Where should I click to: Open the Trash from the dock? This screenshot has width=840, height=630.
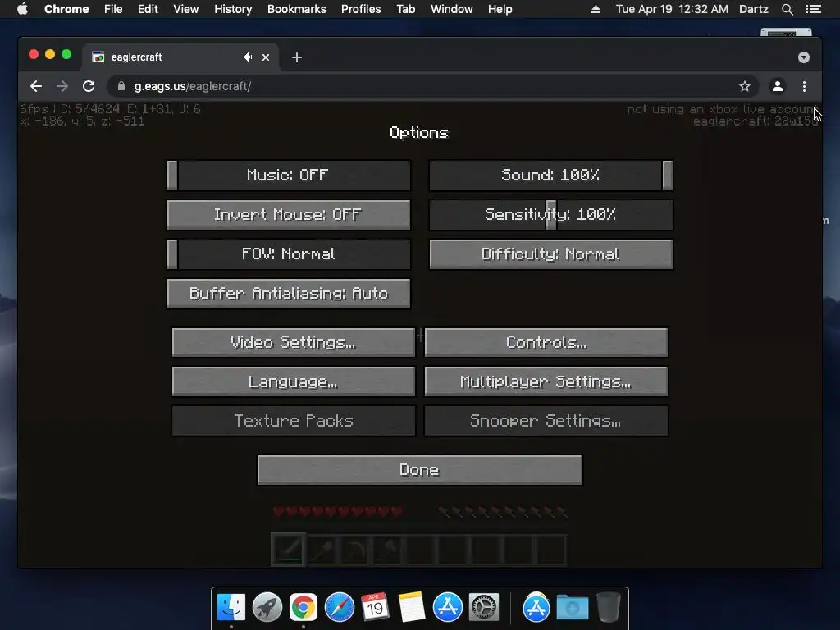click(x=609, y=607)
